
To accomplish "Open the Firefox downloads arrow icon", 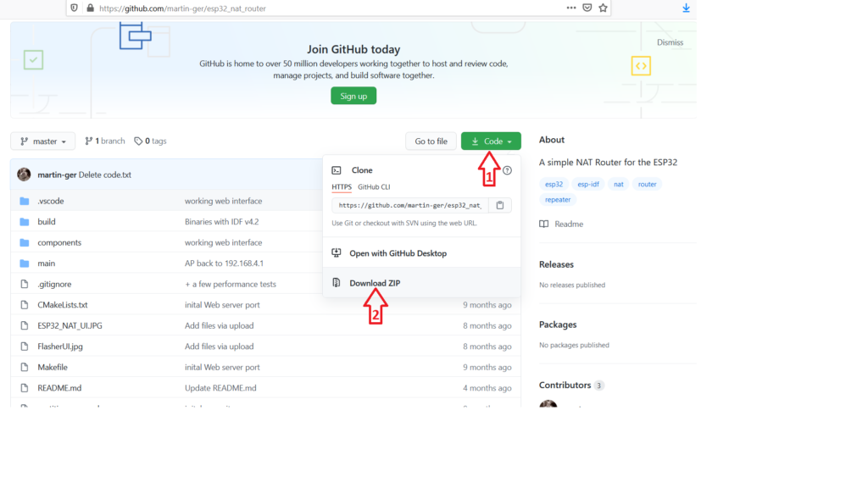I will point(686,8).
